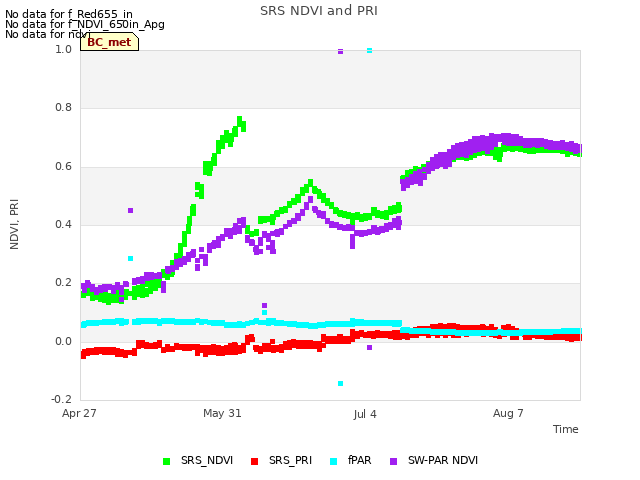Image resolution: width=640 pixels, height=480 pixels.
Task: Click the green SRS_NDVI legend swatch
Action: pos(166,461)
